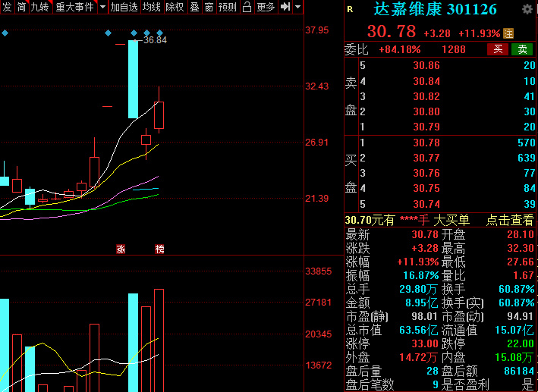Viewport: 538px width, 392px height.
Task: Click the stock title 达嘉维康 301126
Action: [435, 9]
